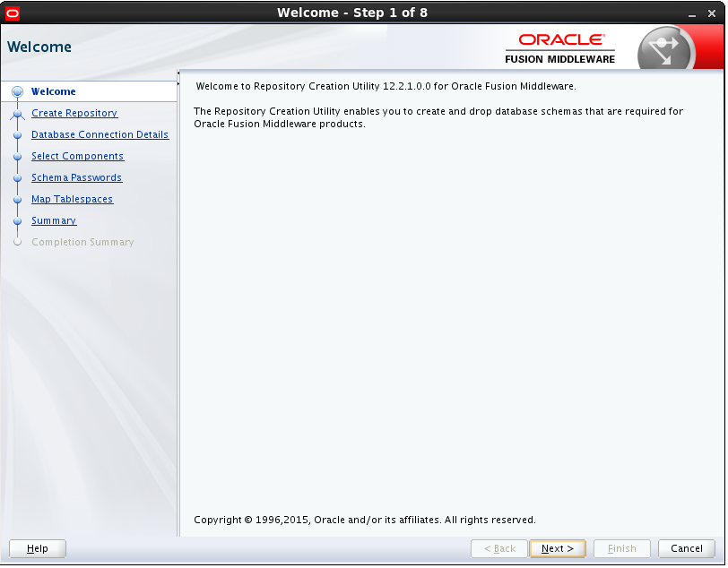Go to the Summary step link
Viewport: 728px width, 568px height.
point(54,221)
